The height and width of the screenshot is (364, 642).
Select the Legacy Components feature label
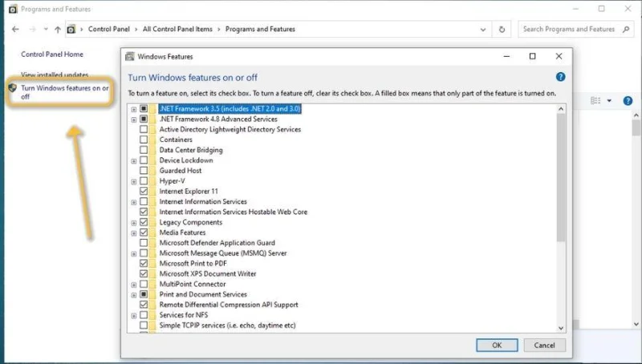tap(191, 222)
